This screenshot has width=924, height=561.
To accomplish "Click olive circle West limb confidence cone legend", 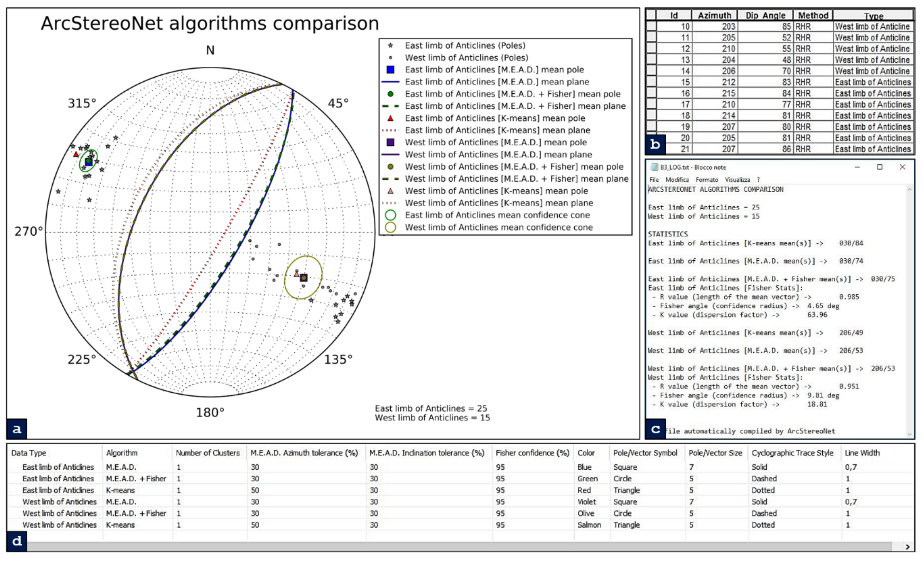I will pyautogui.click(x=390, y=227).
